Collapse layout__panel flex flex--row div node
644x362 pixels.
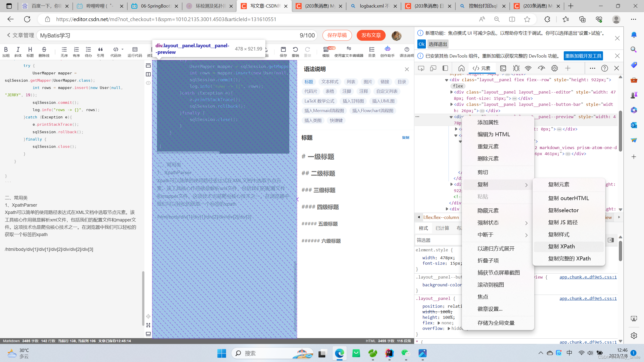coord(447,80)
